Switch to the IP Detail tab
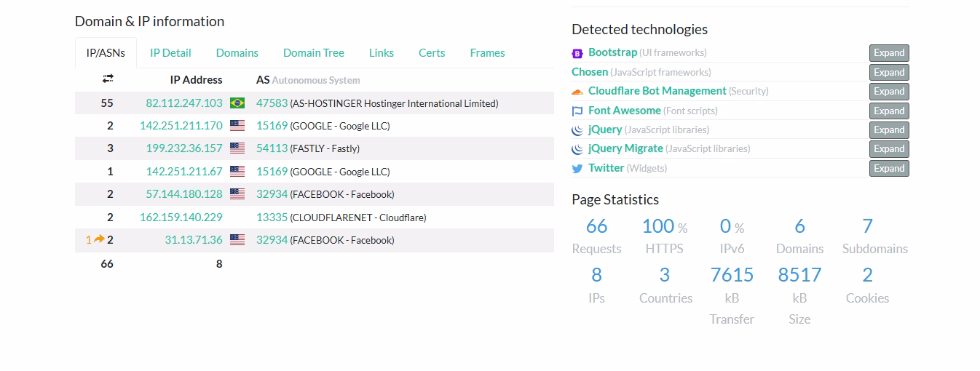 click(170, 53)
